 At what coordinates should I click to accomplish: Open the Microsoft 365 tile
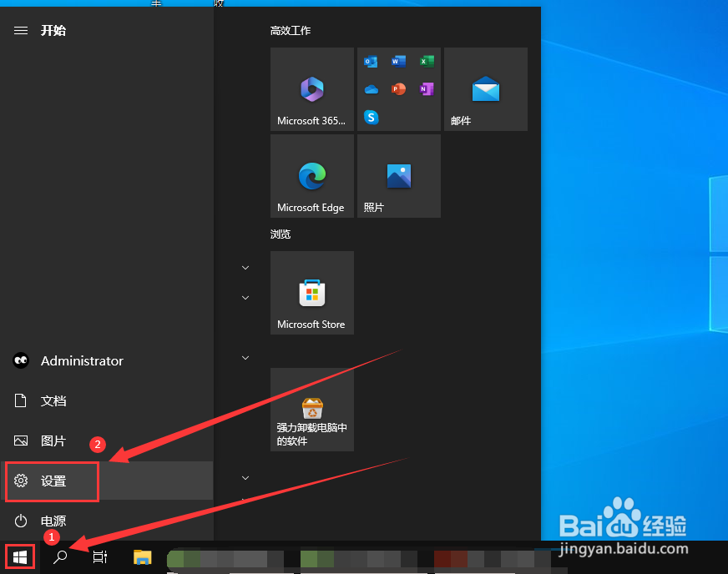(x=312, y=89)
